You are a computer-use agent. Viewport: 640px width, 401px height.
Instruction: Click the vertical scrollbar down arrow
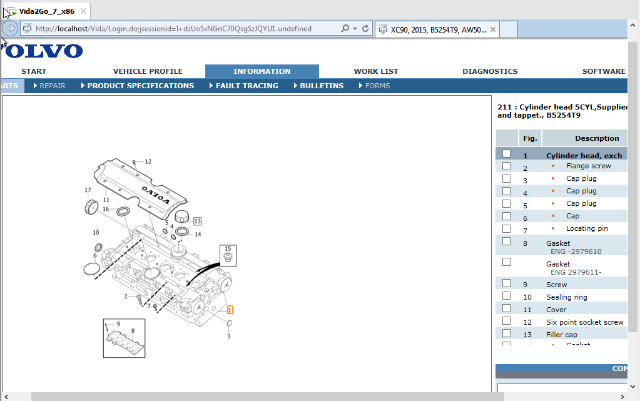pyautogui.click(x=633, y=386)
